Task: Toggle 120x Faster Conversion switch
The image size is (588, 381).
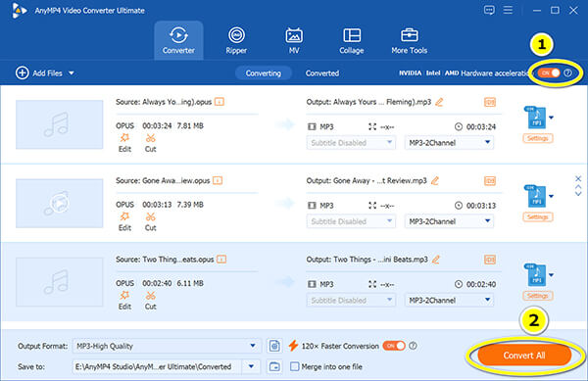Action: 394,346
